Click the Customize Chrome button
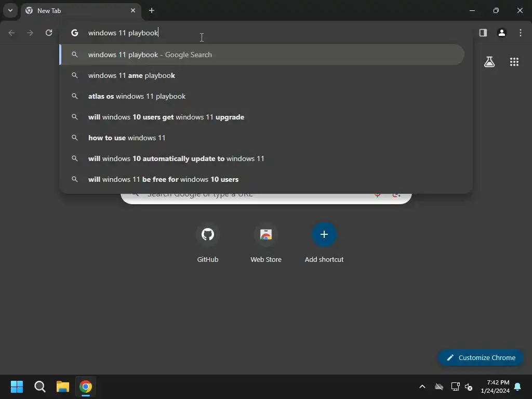 pos(481,357)
